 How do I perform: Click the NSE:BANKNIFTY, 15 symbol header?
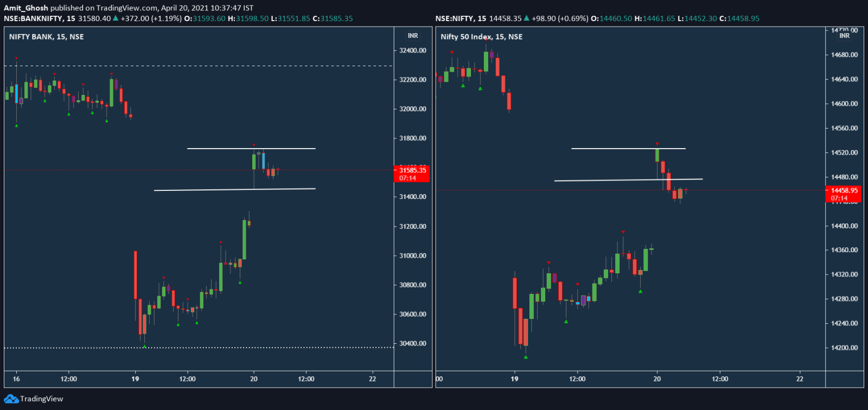point(40,18)
